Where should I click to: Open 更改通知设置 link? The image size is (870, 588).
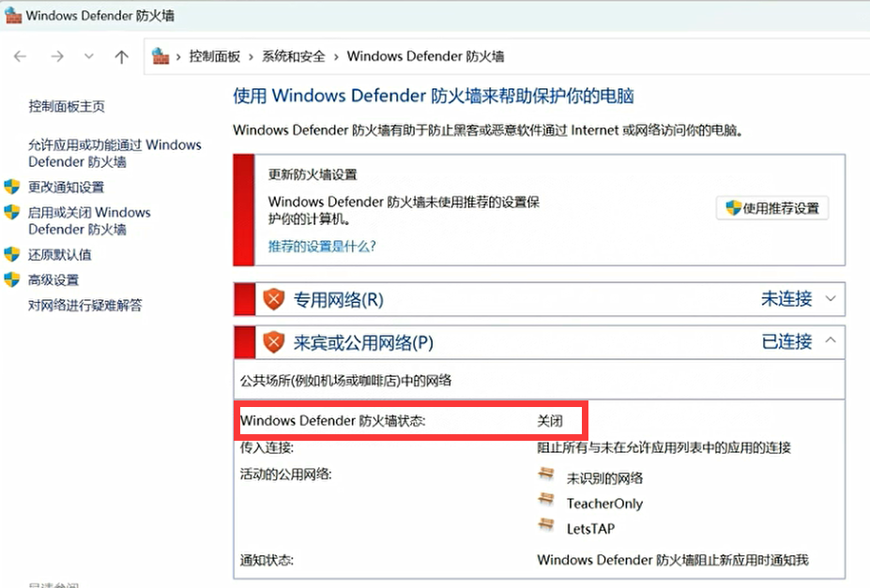pos(66,187)
